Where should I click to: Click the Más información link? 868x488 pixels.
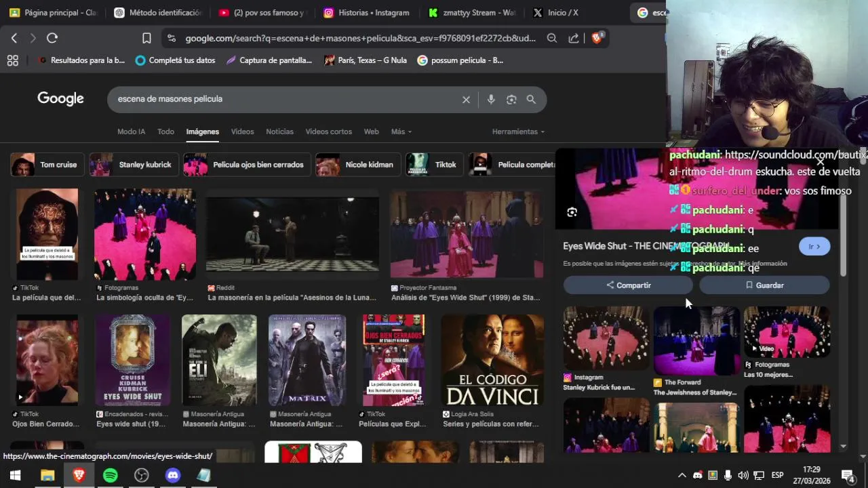(x=763, y=264)
